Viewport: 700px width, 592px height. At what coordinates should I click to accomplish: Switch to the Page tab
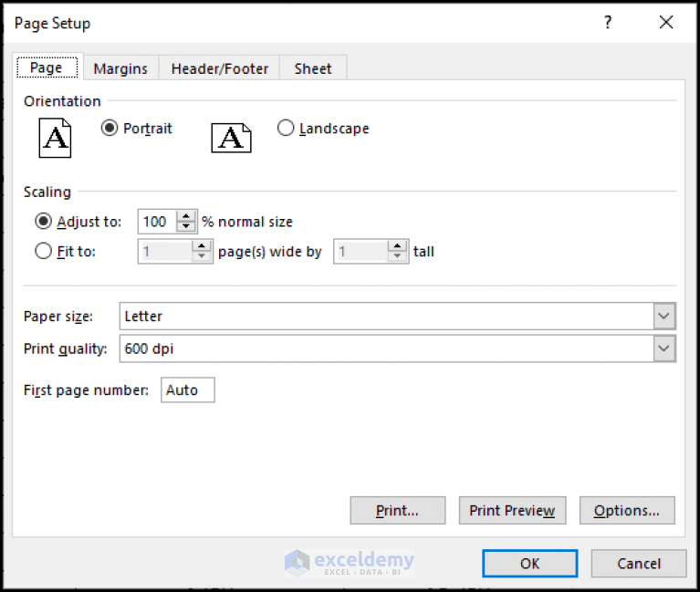[x=47, y=68]
